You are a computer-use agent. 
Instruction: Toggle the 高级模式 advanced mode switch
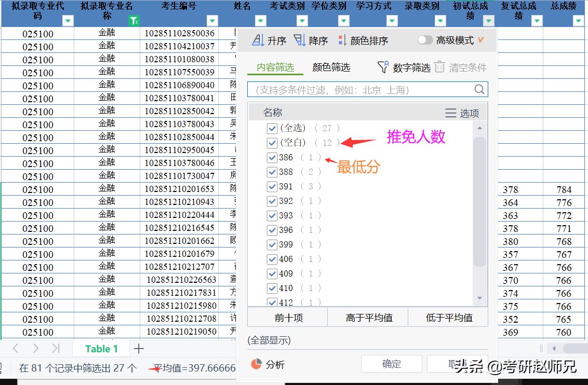[425, 39]
